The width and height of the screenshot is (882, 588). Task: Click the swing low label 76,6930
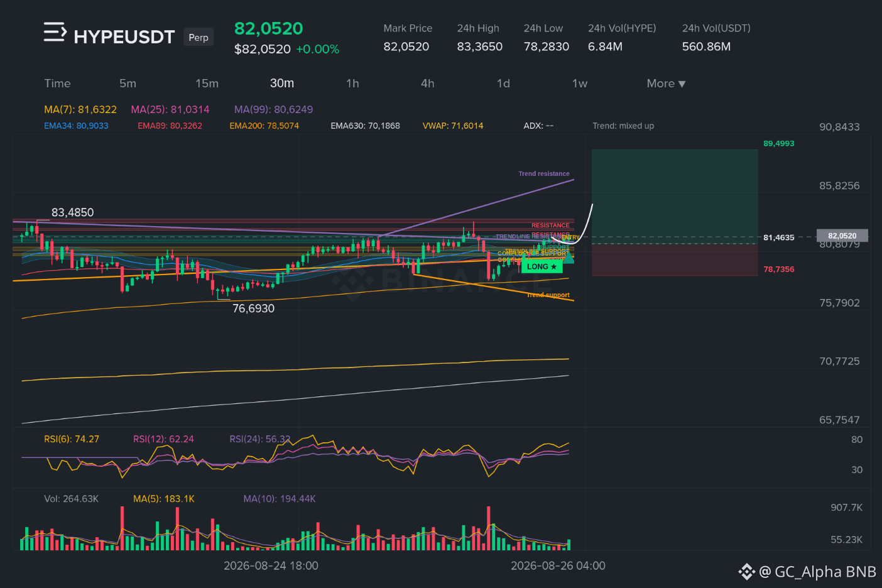point(253,308)
